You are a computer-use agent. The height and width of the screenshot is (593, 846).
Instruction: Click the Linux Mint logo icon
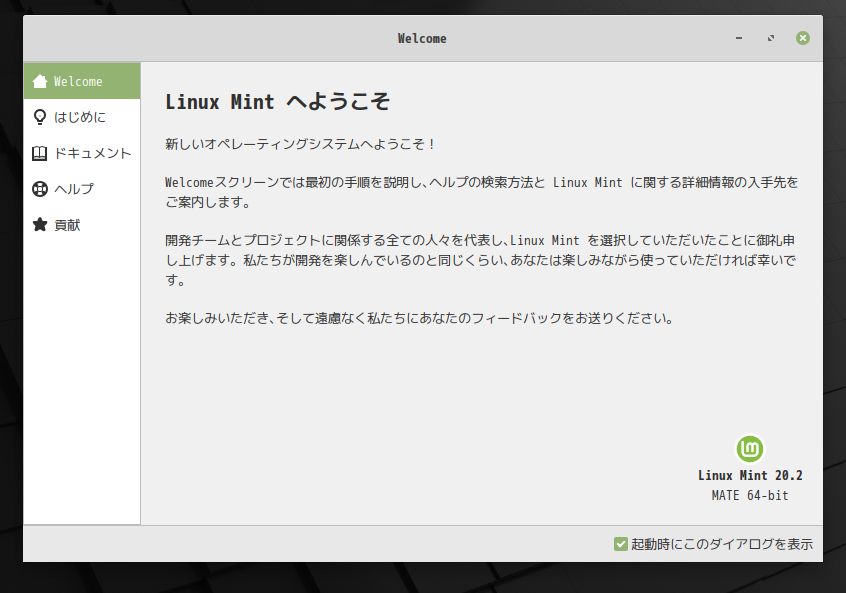pyautogui.click(x=750, y=448)
